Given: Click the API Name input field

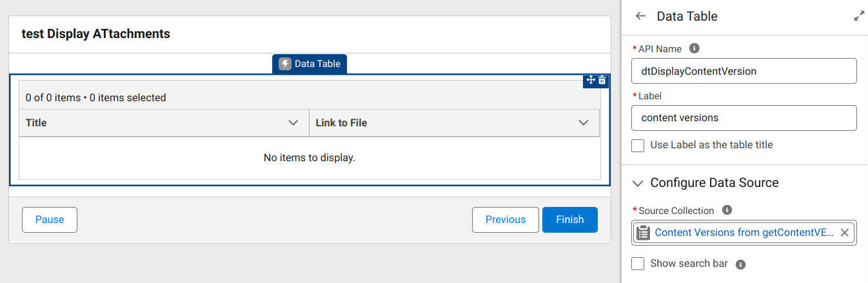Looking at the screenshot, I should (744, 71).
